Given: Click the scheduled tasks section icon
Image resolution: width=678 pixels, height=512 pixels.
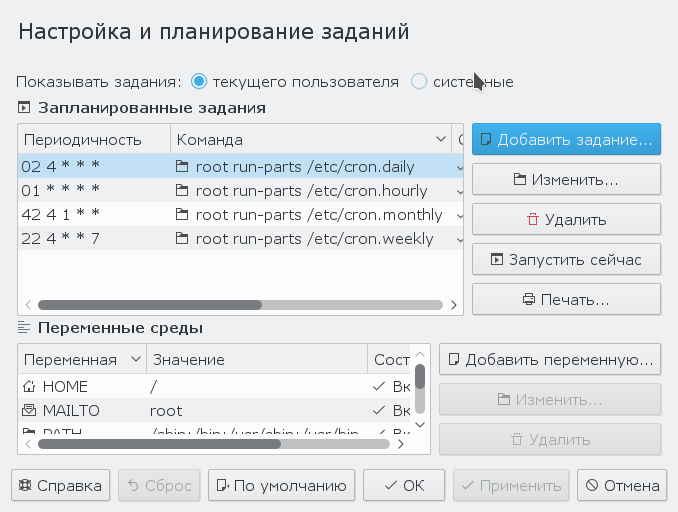Looking at the screenshot, I should [24, 108].
